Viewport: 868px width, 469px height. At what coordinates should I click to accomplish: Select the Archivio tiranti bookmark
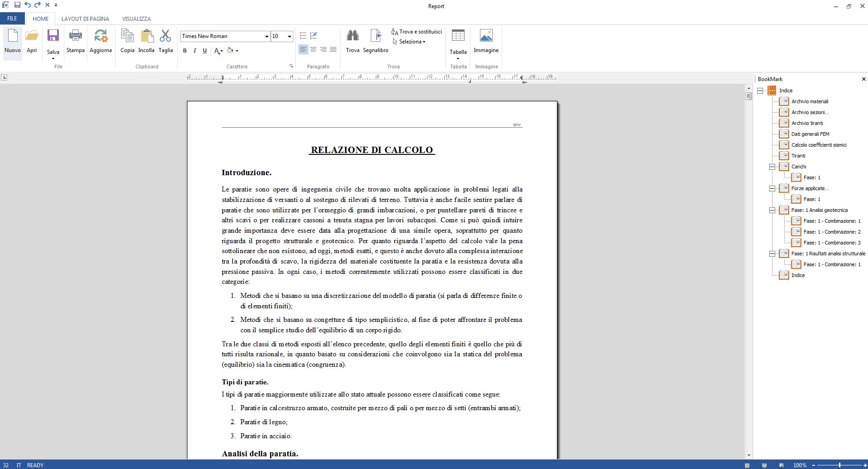click(x=807, y=123)
